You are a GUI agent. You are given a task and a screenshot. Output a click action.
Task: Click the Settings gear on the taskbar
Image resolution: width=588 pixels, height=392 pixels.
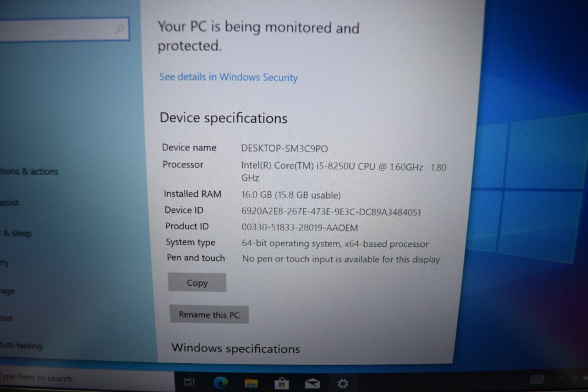click(x=343, y=383)
